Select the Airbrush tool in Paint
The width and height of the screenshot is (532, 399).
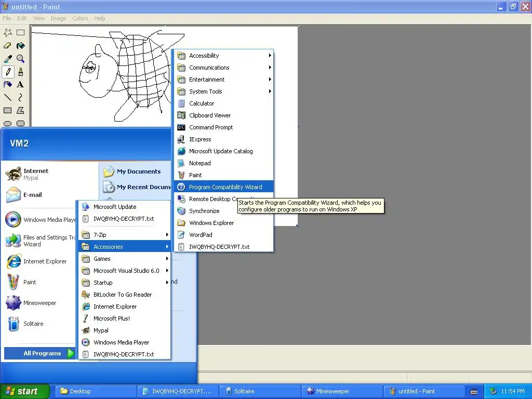point(8,85)
